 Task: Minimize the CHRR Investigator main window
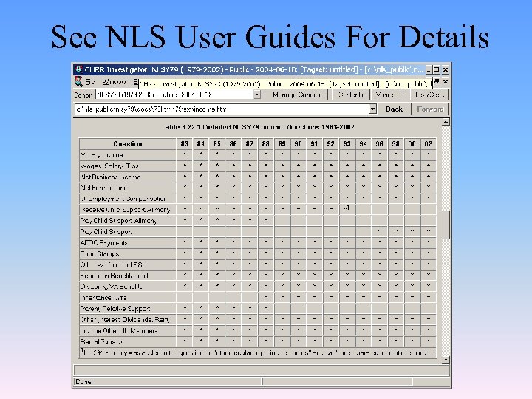pyautogui.click(x=429, y=70)
